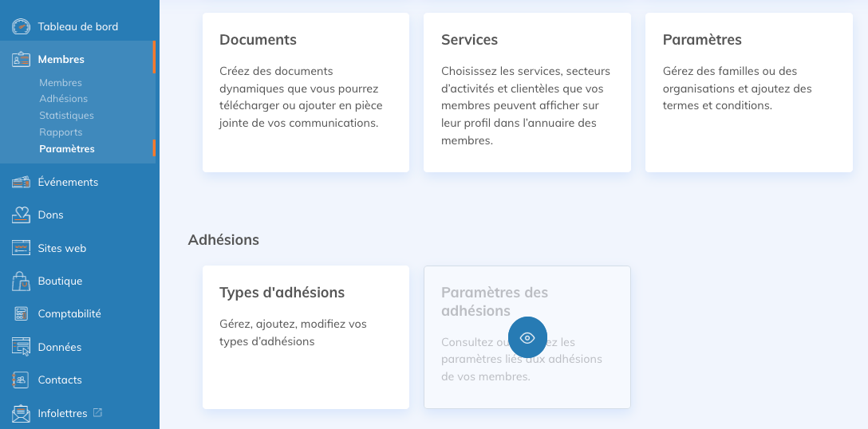Select the Types d'adhésions card
868x429 pixels.
click(x=306, y=337)
